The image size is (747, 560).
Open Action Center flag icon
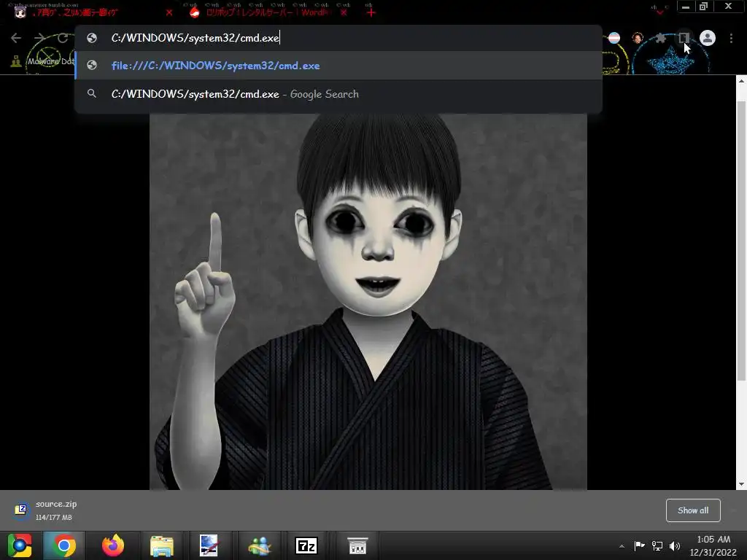[639, 545]
